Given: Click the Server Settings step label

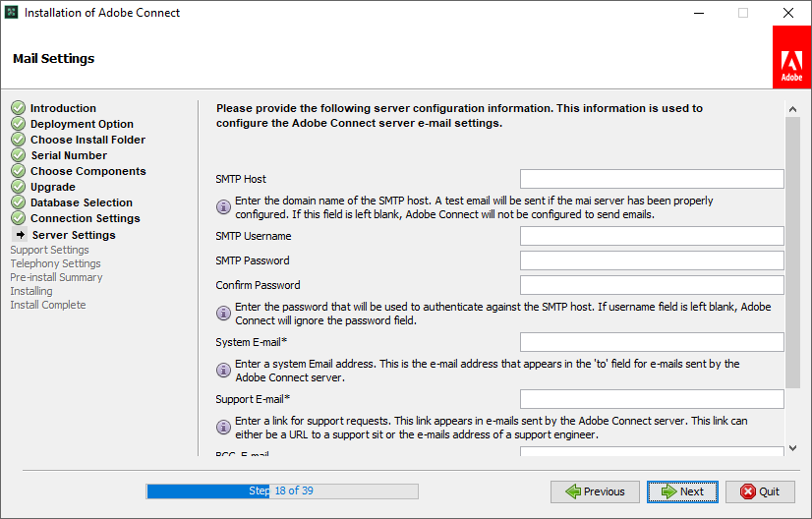Looking at the screenshot, I should click(x=74, y=235).
